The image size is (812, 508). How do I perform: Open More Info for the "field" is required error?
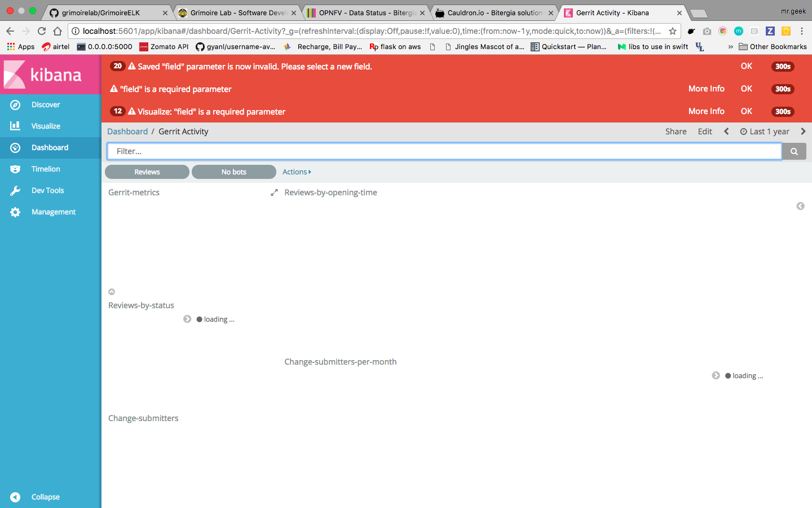(x=707, y=89)
